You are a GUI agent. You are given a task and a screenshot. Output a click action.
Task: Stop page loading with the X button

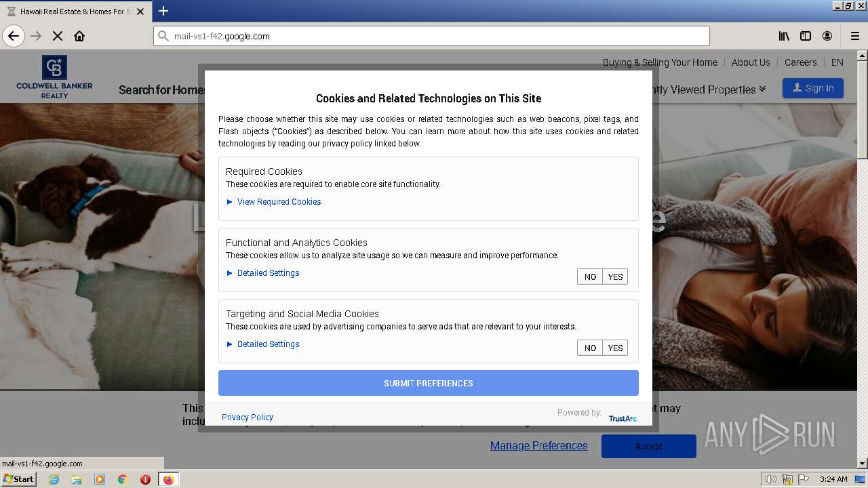(x=58, y=36)
